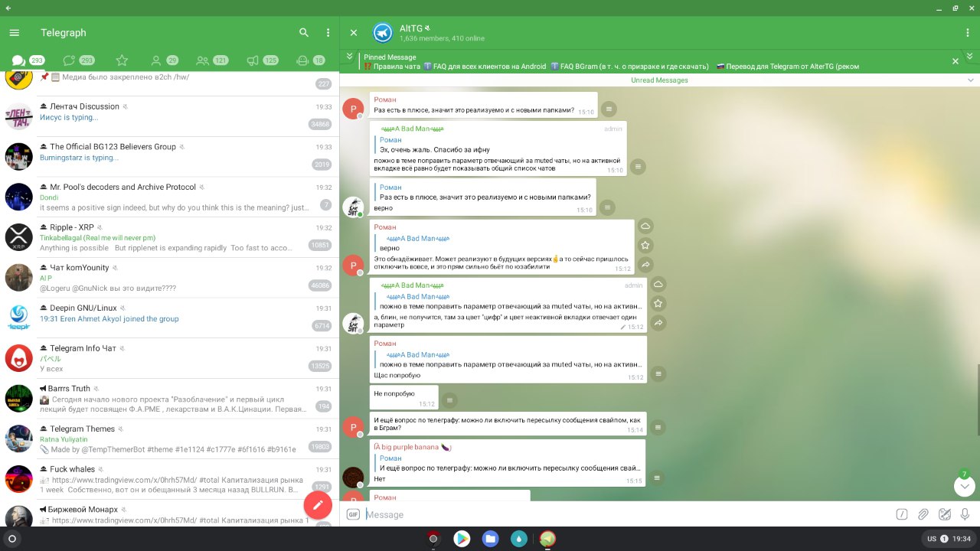This screenshot has width=980, height=551.
Task: Open AltTG group profile avatar
Action: coord(383,33)
